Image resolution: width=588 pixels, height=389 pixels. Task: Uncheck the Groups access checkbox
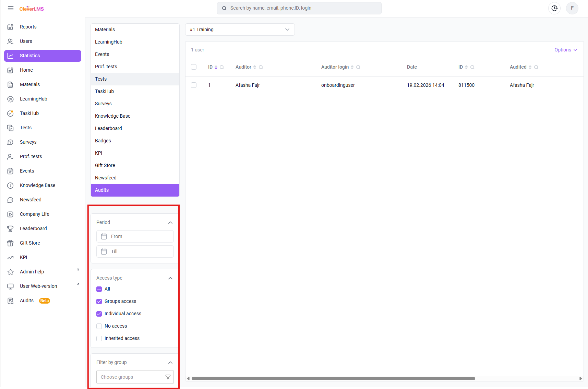coord(99,302)
